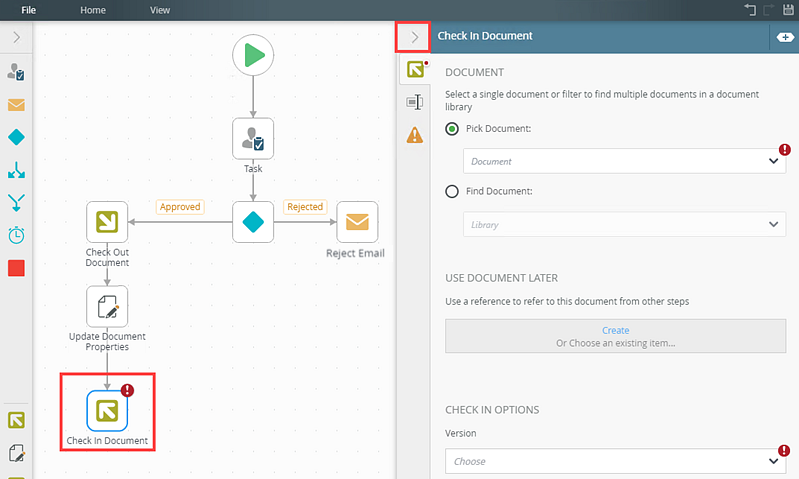Select the Split step icon in the toolbox
This screenshot has height=479, width=799.
click(x=16, y=170)
